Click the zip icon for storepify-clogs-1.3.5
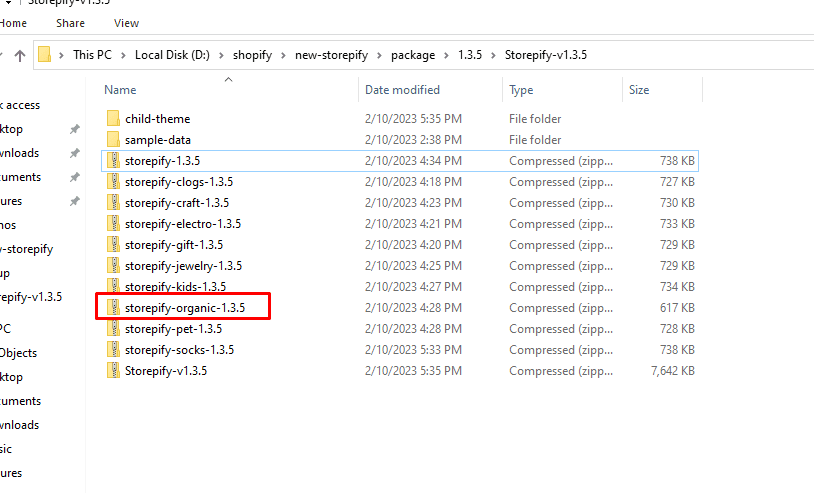Image resolution: width=814 pixels, height=493 pixels. (x=113, y=182)
